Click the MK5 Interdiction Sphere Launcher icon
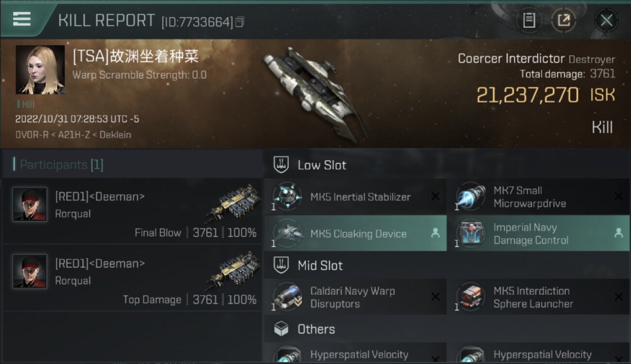The image size is (631, 364). pos(470,297)
